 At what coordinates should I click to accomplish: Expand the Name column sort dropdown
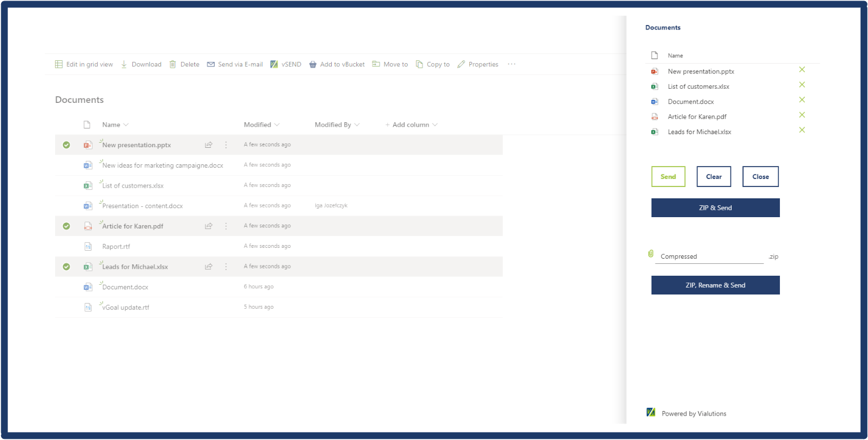(x=126, y=124)
